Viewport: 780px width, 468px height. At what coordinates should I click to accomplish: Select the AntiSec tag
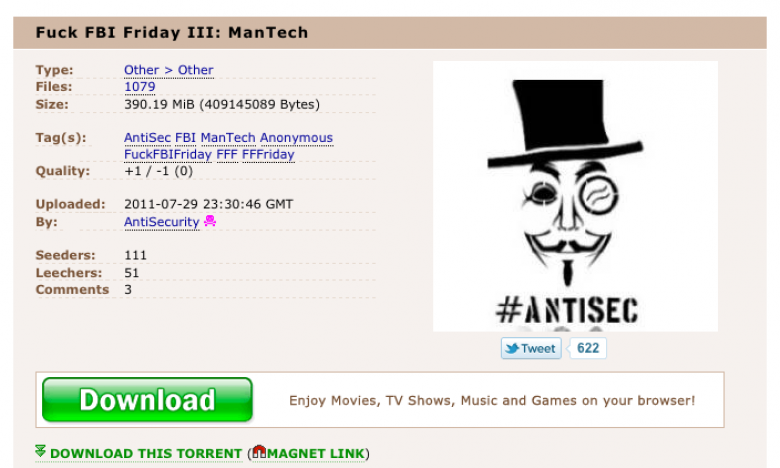[x=147, y=138]
